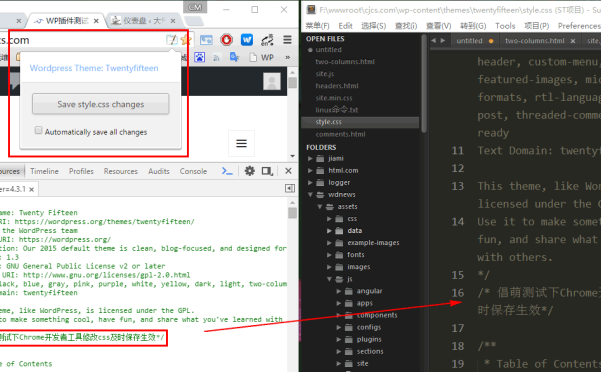Close the DevTools panel
601x372 pixels.
tap(288, 171)
